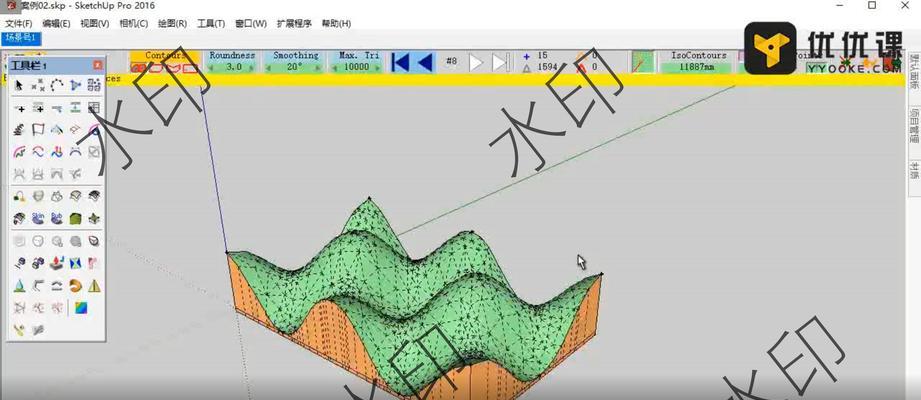Image resolution: width=921 pixels, height=400 pixels.
Task: Click the blue vertex node tool icon
Action: click(x=75, y=86)
